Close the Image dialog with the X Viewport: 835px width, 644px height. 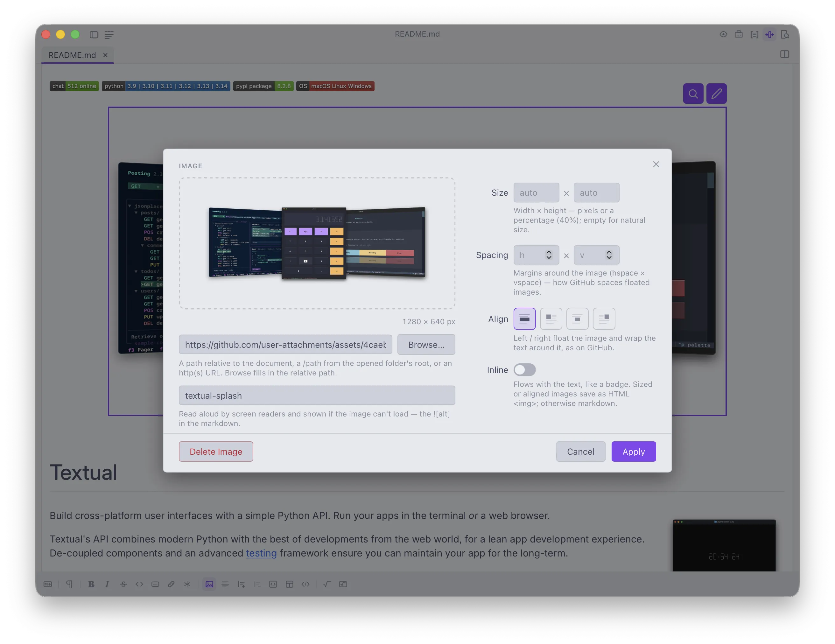point(656,164)
